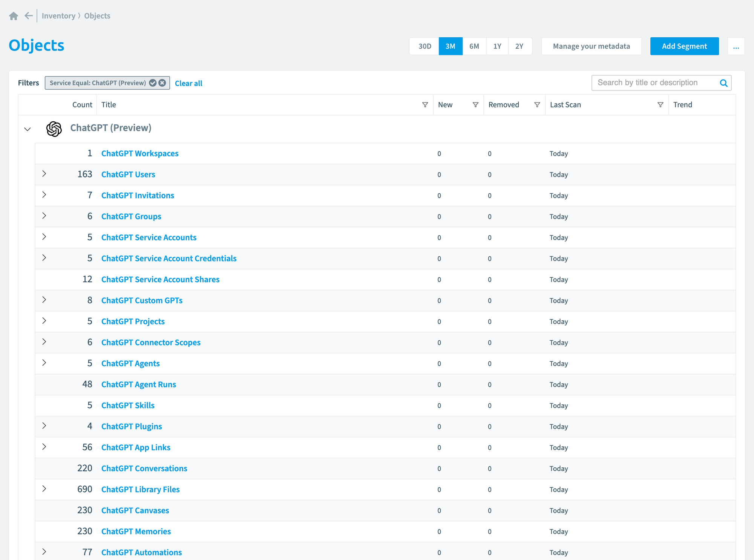Remove the Service Equal ChatGPT filter
Image resolution: width=754 pixels, height=560 pixels.
pos(162,83)
